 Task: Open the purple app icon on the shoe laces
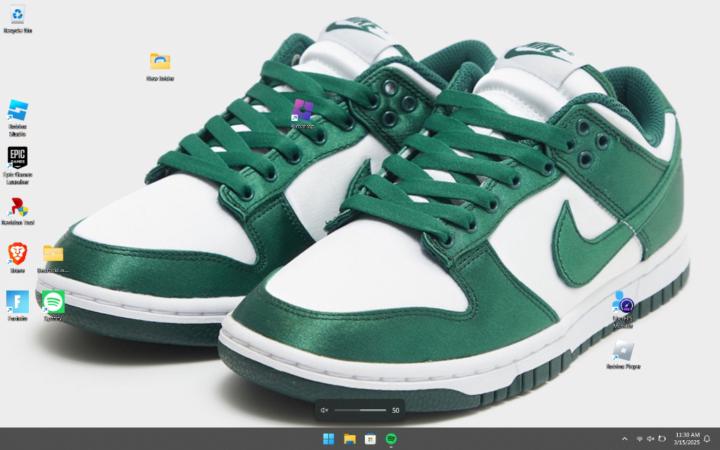pos(303,108)
